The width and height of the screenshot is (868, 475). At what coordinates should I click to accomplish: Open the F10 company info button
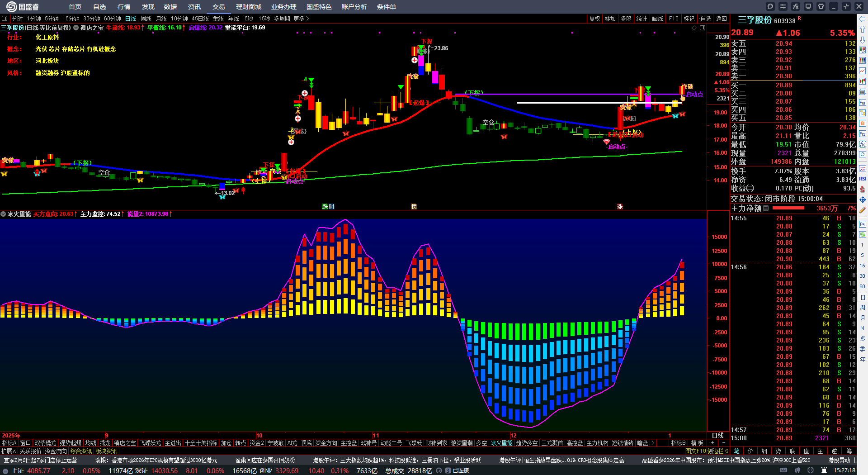[674, 19]
